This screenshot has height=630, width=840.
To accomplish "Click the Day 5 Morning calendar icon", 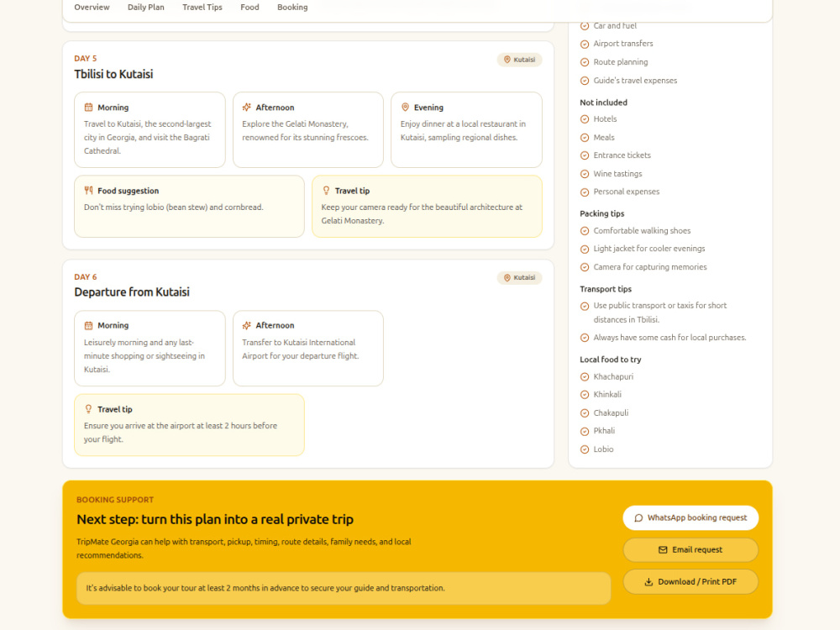I will [x=88, y=108].
